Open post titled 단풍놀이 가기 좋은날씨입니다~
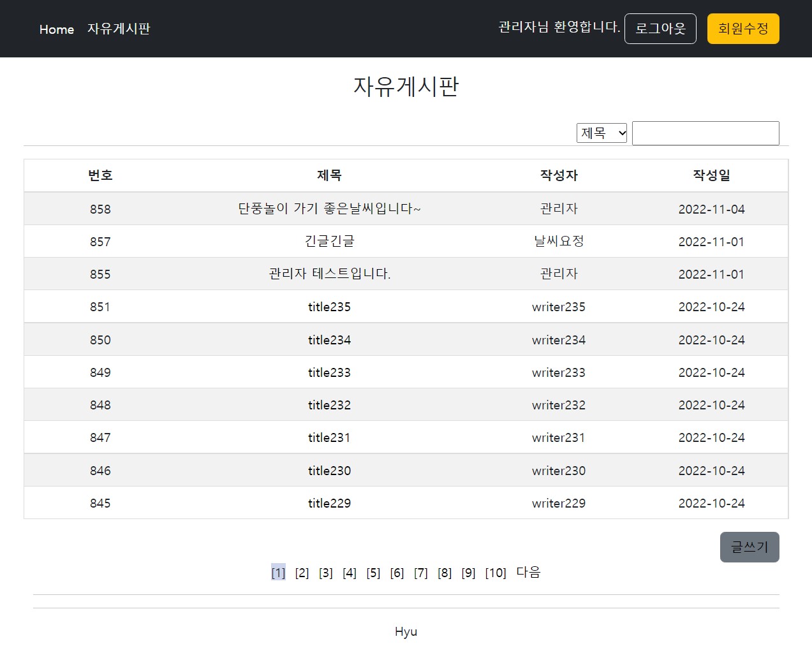This screenshot has width=812, height=653. [x=329, y=209]
